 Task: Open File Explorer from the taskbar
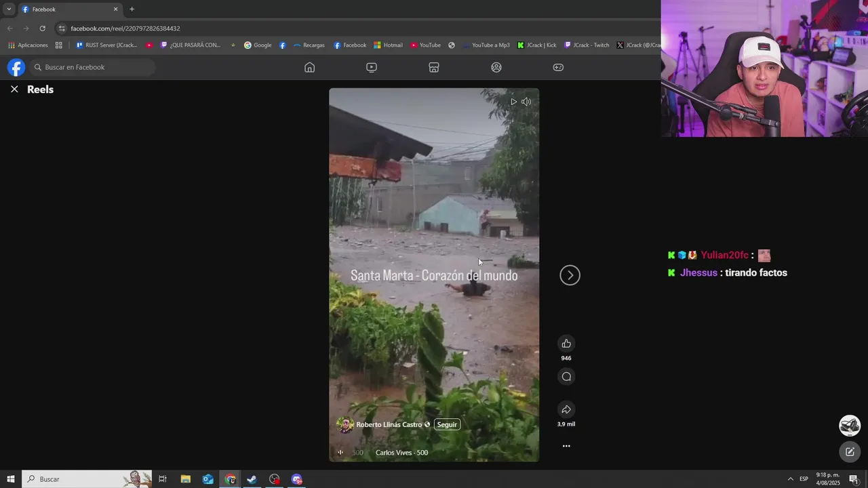tap(185, 479)
